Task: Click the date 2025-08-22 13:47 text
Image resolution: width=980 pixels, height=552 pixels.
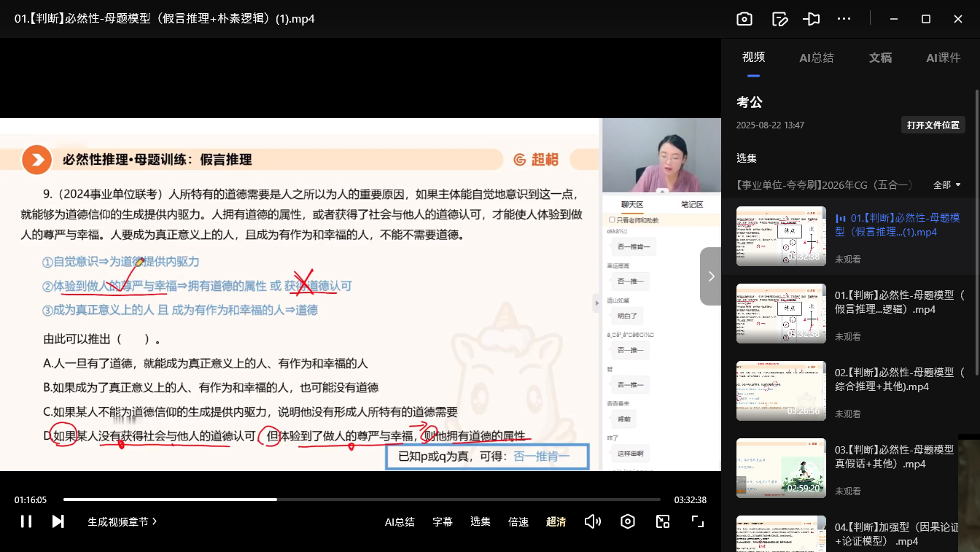Action: (770, 125)
